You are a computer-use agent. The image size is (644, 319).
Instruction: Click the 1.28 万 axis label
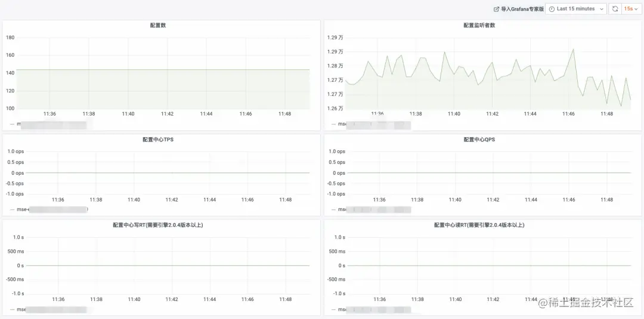click(x=335, y=66)
